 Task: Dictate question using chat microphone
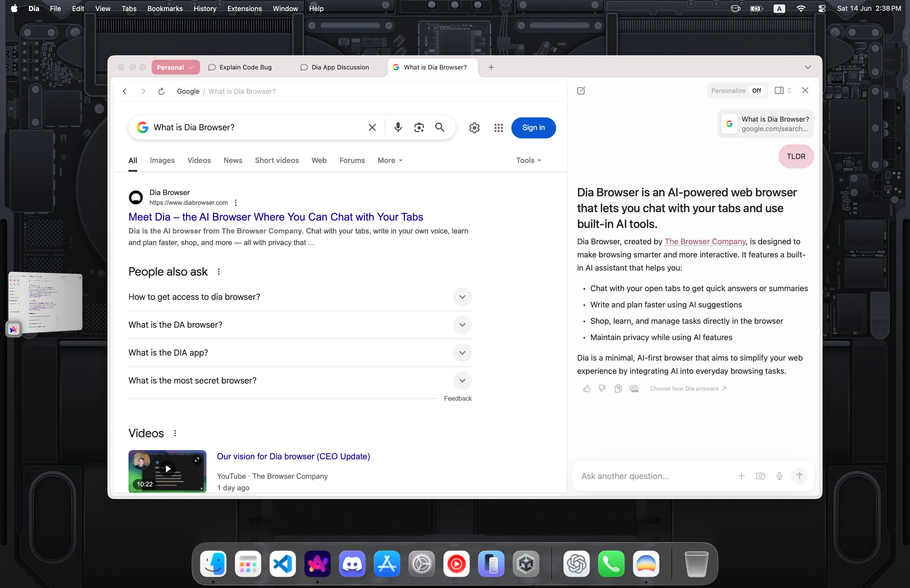tap(779, 476)
